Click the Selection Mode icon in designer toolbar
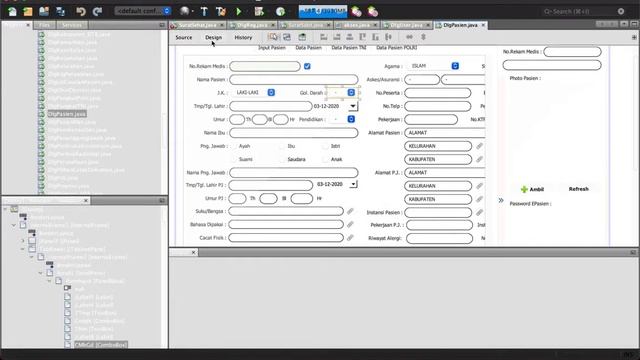This screenshot has height=360, width=640. coord(273,37)
